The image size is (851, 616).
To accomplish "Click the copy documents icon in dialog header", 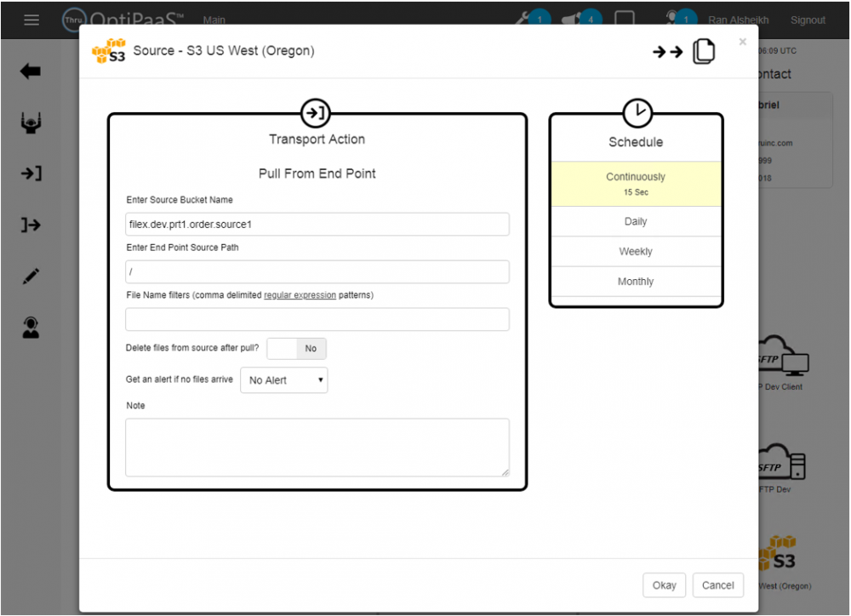I will tap(704, 52).
